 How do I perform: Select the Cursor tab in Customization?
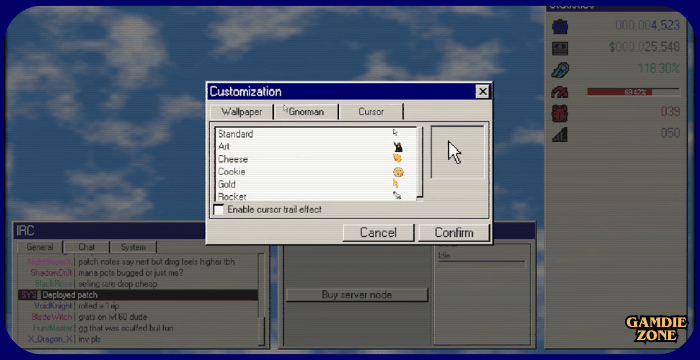tap(371, 112)
